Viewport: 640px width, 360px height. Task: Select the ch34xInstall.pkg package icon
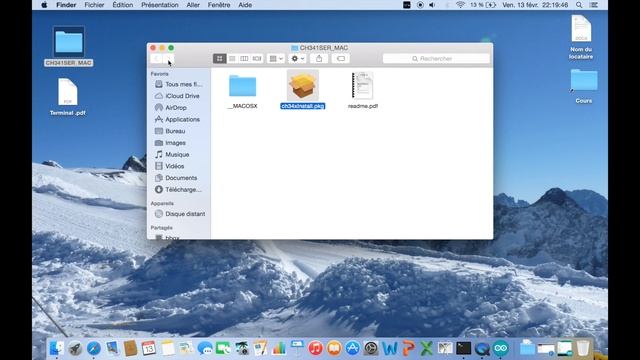303,85
